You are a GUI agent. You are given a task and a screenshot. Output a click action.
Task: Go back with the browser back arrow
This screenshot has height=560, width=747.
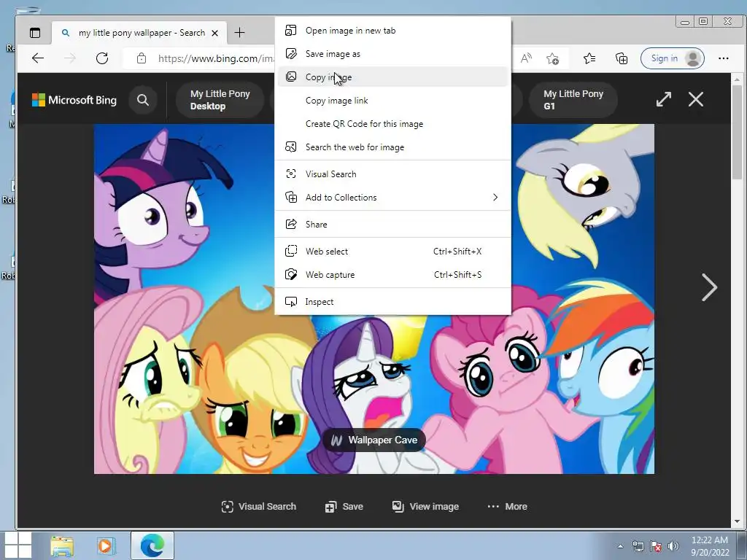pos(38,58)
